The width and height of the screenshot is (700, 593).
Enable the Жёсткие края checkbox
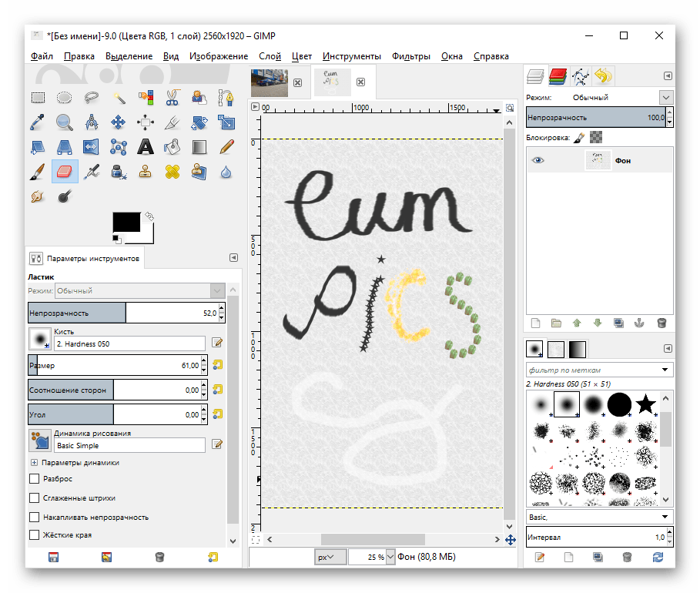34,535
